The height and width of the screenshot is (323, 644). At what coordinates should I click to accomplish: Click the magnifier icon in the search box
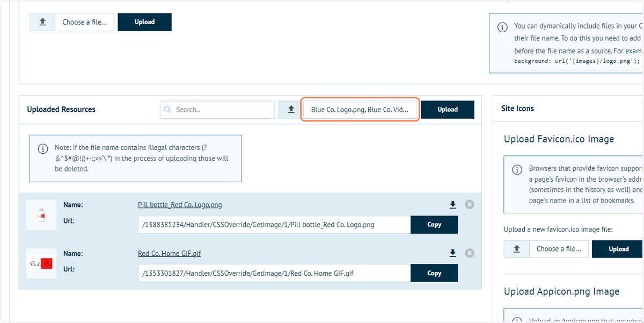pos(169,110)
